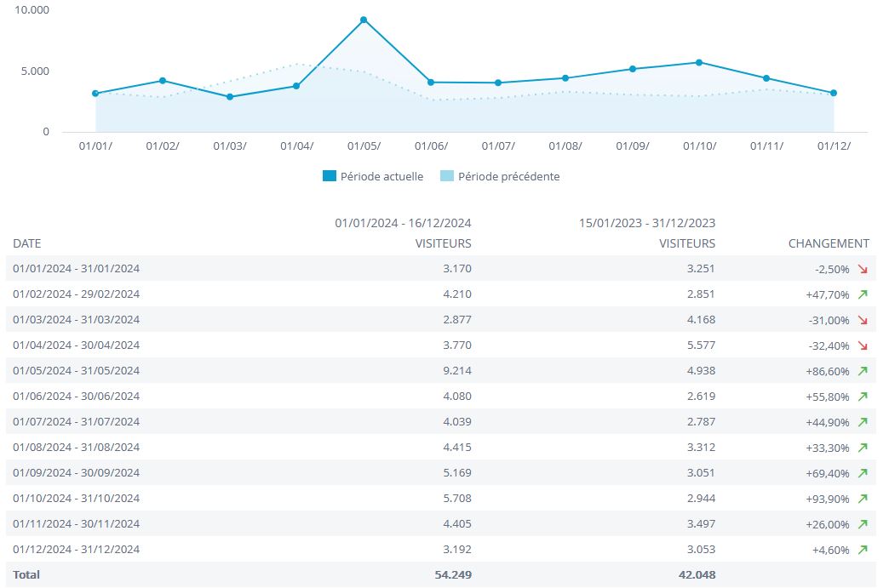Viewport: 889px width, 588px height.
Task: Click red down arrow for January 2024 row
Action: coord(863,269)
